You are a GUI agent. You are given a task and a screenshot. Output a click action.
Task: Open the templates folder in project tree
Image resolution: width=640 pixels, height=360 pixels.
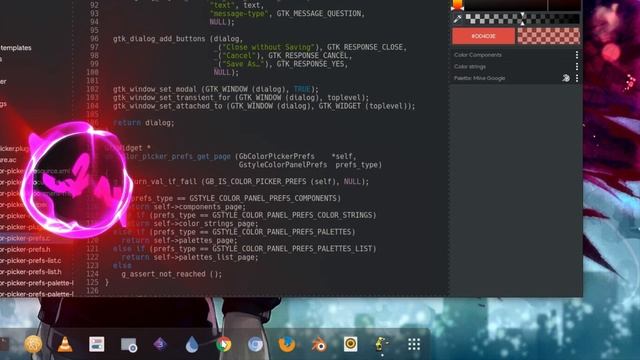pos(16,48)
